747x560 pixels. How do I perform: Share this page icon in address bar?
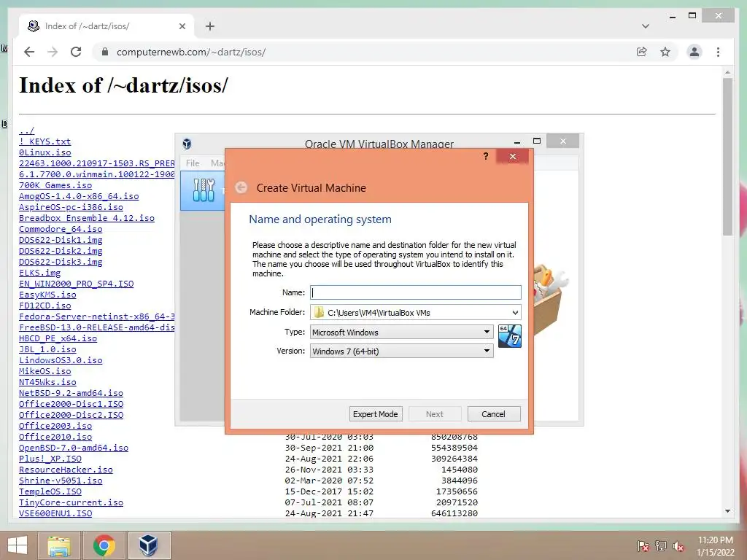642,52
